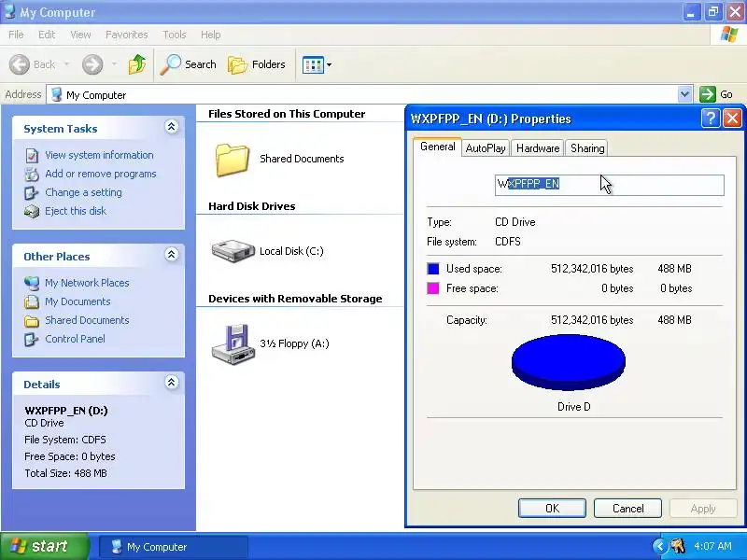Image resolution: width=747 pixels, height=560 pixels.
Task: Click the security tray icon
Action: coord(678,546)
